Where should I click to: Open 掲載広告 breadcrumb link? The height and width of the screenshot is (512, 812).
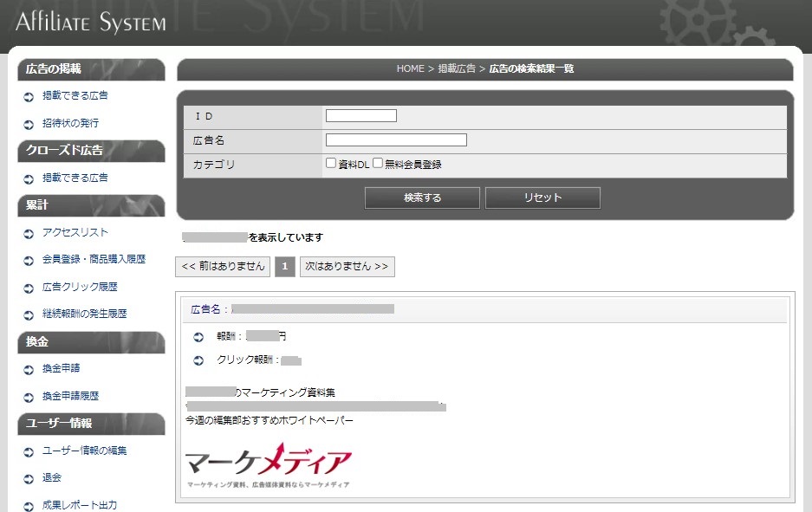457,68
